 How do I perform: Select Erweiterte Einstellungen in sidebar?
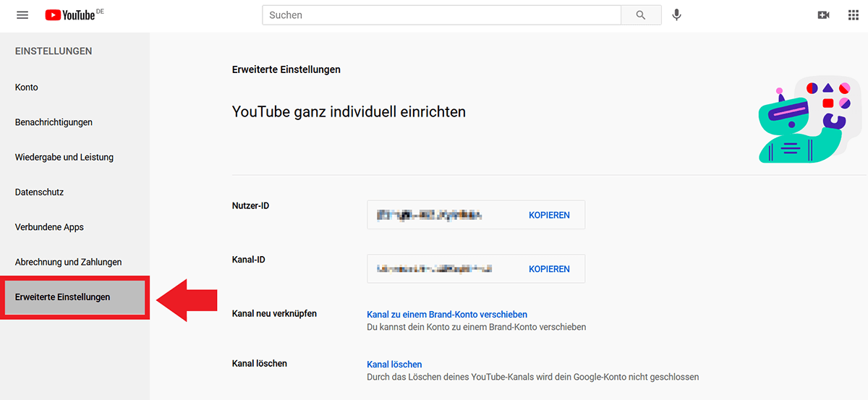tap(75, 297)
